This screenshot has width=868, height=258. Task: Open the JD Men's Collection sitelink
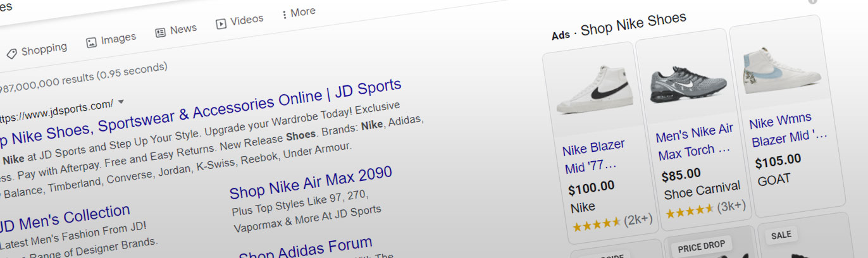pyautogui.click(x=64, y=219)
